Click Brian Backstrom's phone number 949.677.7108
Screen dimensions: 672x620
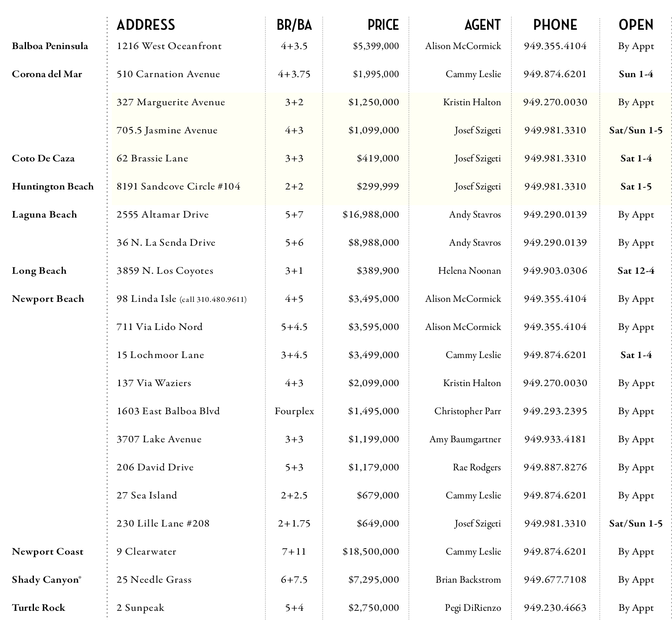555,580
